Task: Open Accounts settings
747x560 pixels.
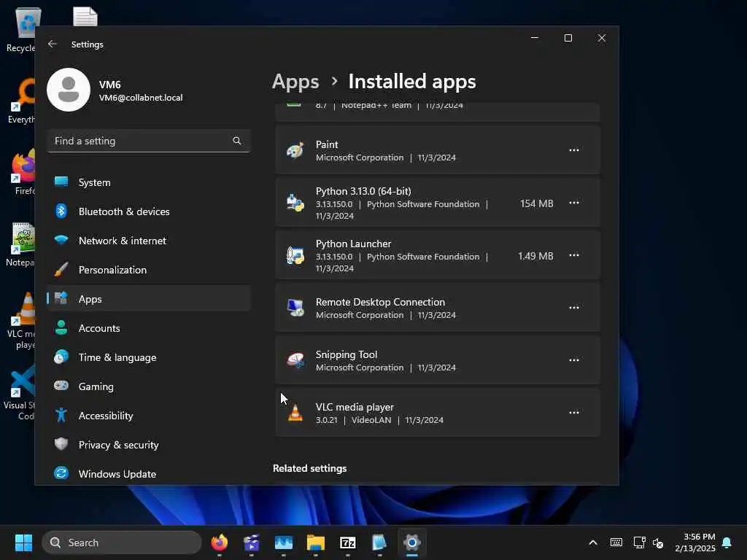Action: 149,328
